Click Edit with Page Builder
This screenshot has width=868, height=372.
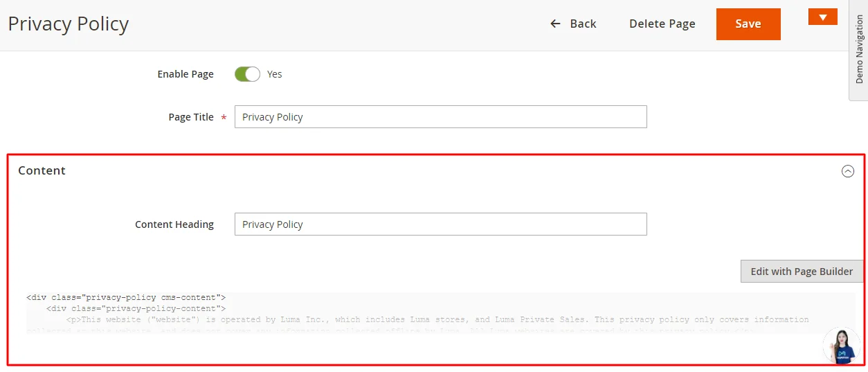pos(802,272)
